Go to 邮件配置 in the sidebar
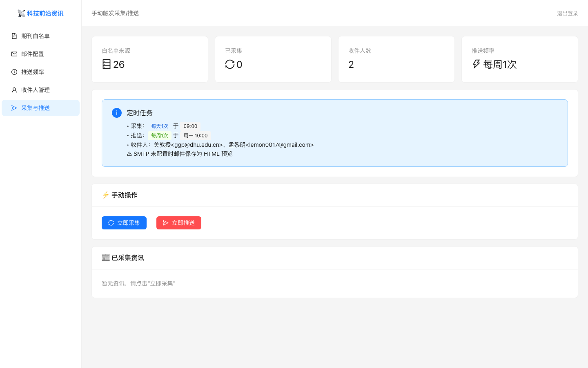Screen dimensions: 588x368 (x=41, y=54)
